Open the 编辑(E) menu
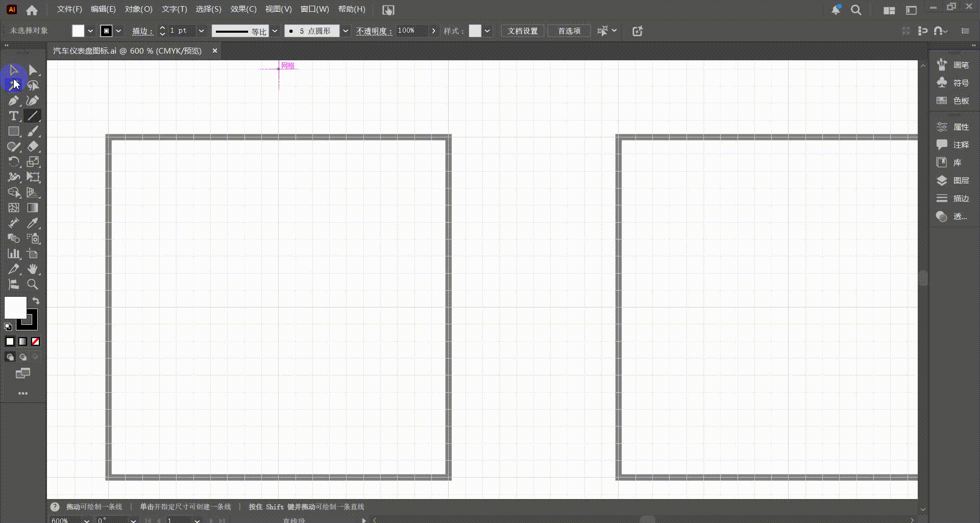Viewport: 980px width, 523px height. (103, 9)
